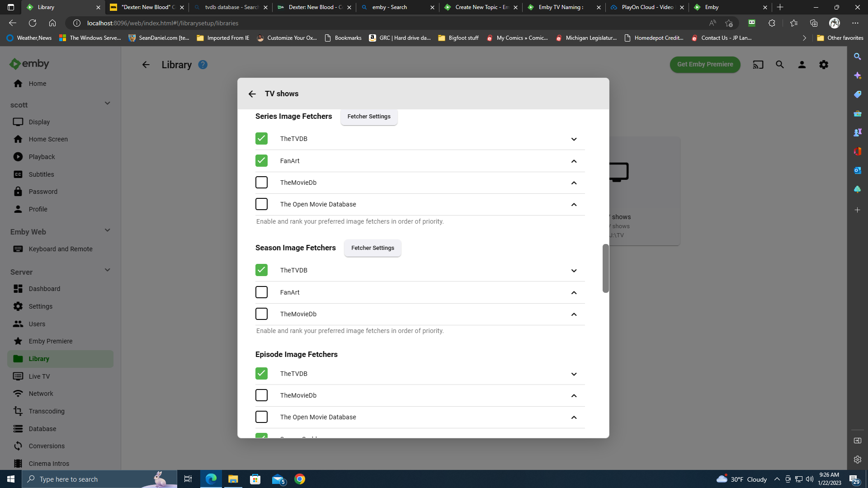Move Season FanArt fetcher up
Image resolution: width=868 pixels, height=488 pixels.
coord(574,292)
